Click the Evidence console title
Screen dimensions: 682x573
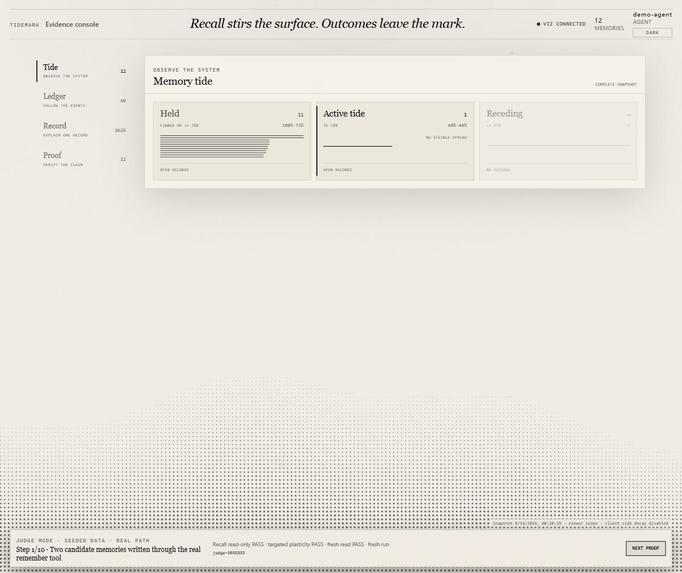pos(72,24)
